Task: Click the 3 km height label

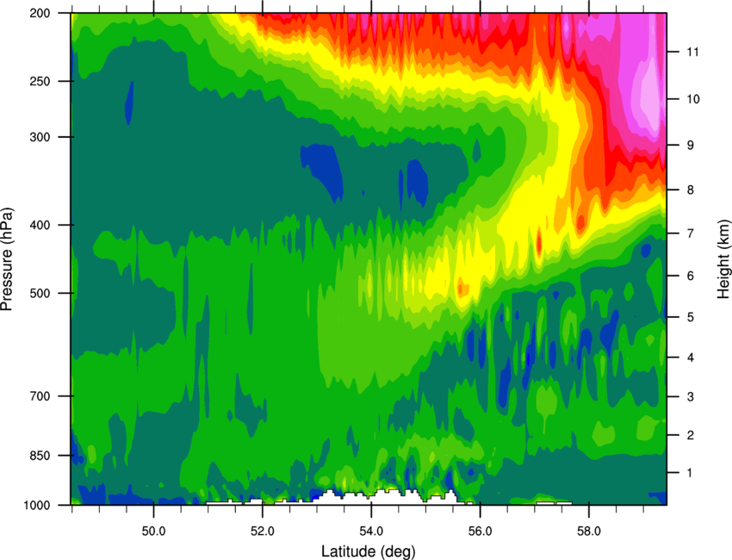Action: 691,397
